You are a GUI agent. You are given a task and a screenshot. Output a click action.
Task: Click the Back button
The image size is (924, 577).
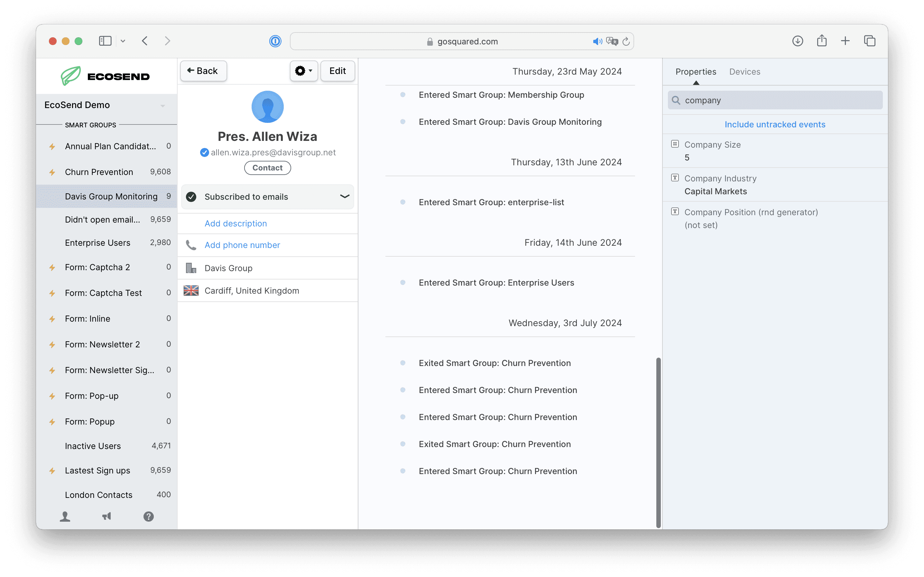[x=203, y=71]
